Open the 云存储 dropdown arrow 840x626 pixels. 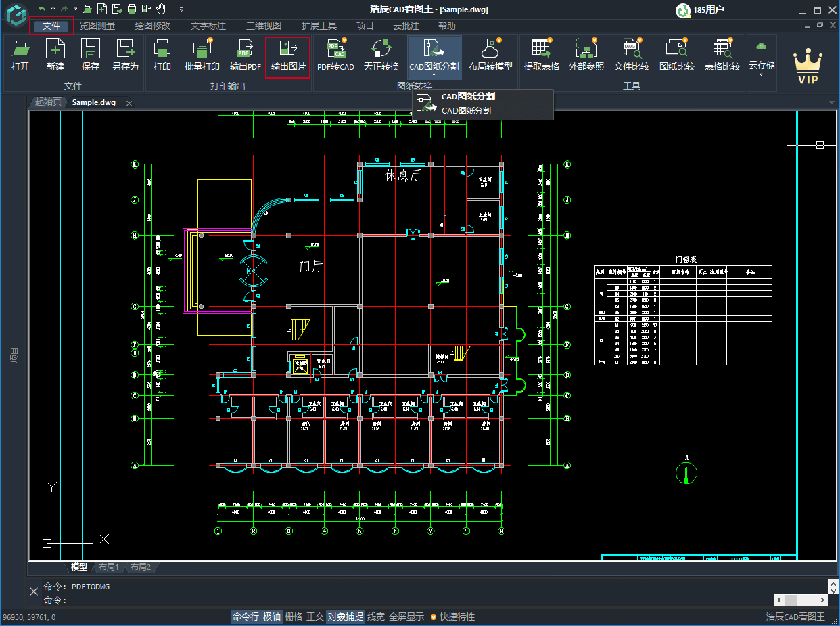pos(762,73)
